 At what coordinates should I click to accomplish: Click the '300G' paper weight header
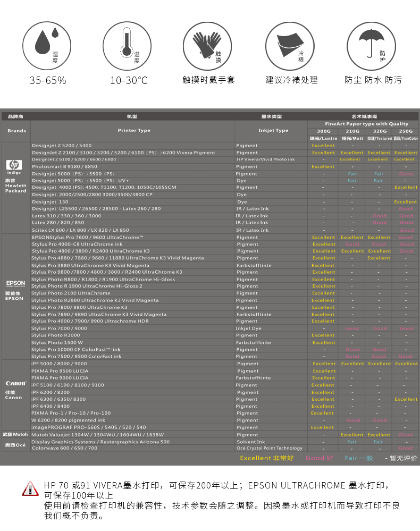pyautogui.click(x=324, y=131)
